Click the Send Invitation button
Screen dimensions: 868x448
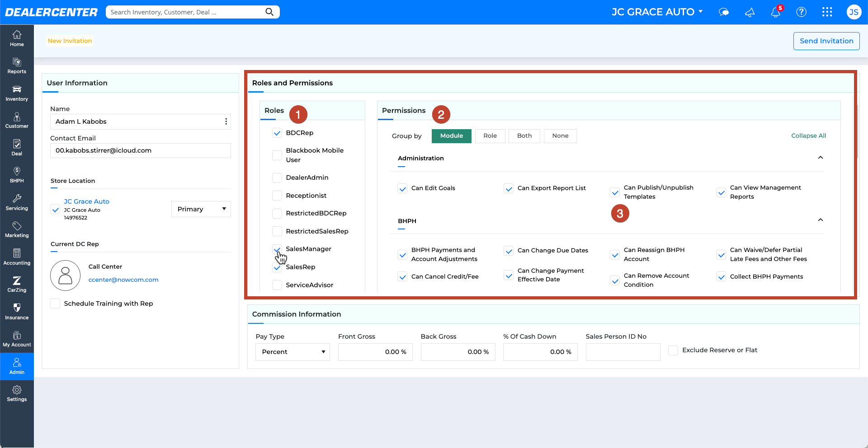point(826,41)
